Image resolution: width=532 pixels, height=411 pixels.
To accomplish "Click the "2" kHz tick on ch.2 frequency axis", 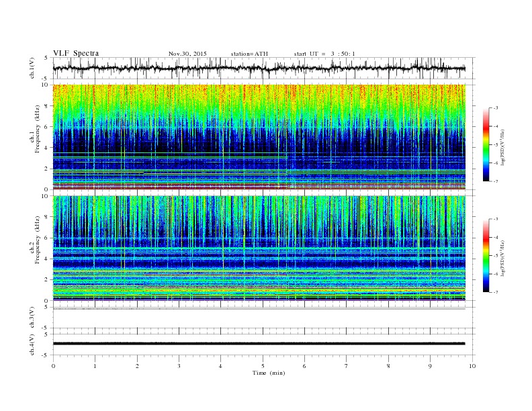I will pos(47,280).
